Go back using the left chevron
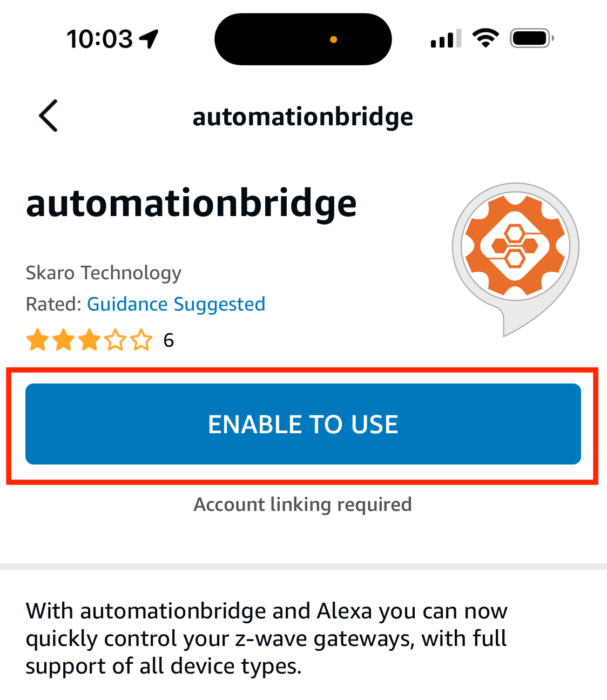 tap(49, 116)
